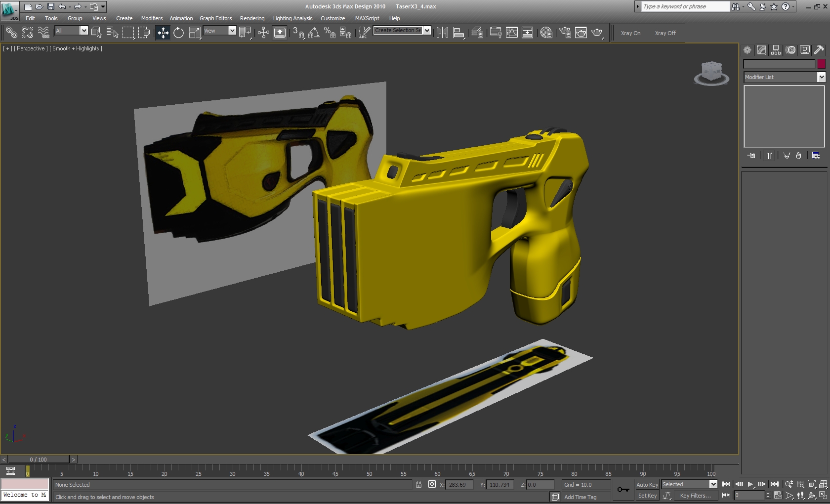This screenshot has width=830, height=504.
Task: Open the Key Filters dialog
Action: coord(695,496)
